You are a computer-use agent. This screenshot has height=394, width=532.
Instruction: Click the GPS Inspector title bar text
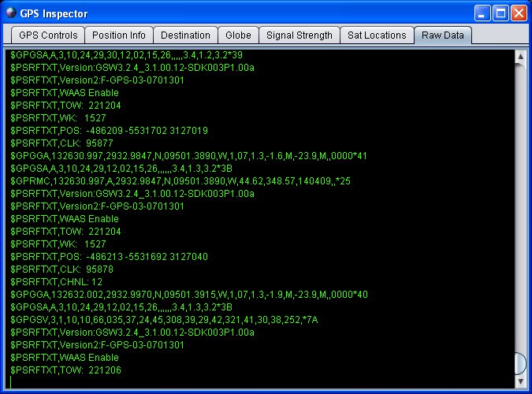pyautogui.click(x=54, y=13)
